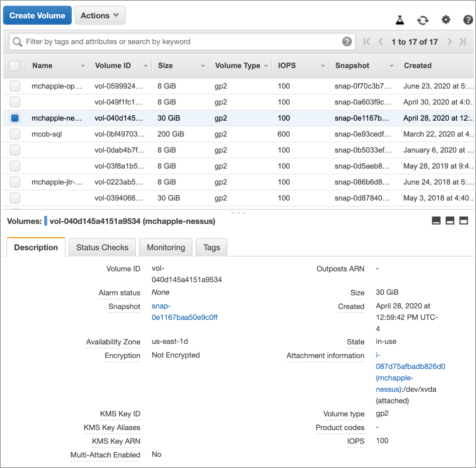Select the mchapple-op… volume checkbox
Viewport: 476px width, 468px height.
pyautogui.click(x=15, y=86)
